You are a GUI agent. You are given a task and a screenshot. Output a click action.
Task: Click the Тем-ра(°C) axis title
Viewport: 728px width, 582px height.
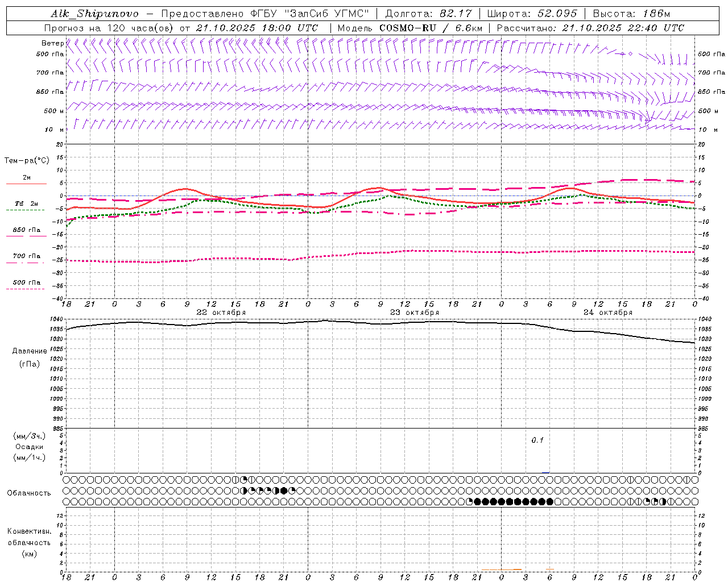click(27, 161)
